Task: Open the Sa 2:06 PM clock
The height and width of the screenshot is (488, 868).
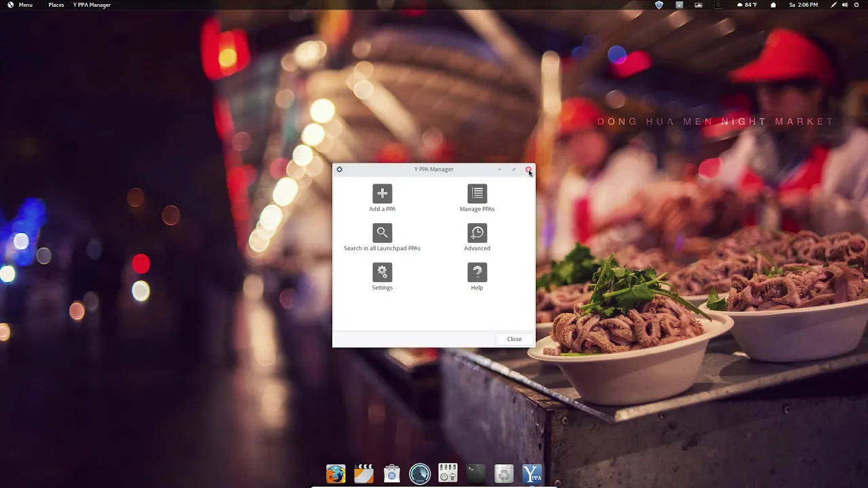Action: click(804, 5)
